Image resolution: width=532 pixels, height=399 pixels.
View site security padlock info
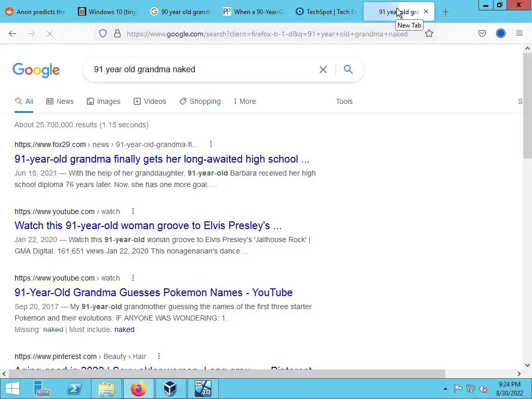click(x=117, y=33)
